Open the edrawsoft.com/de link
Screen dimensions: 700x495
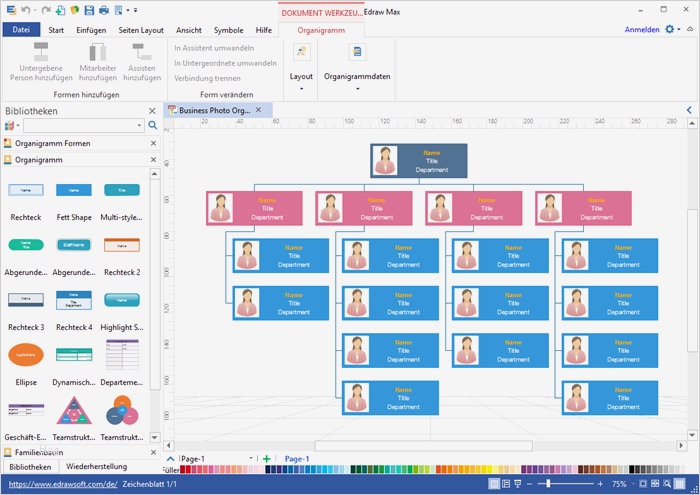click(x=63, y=484)
